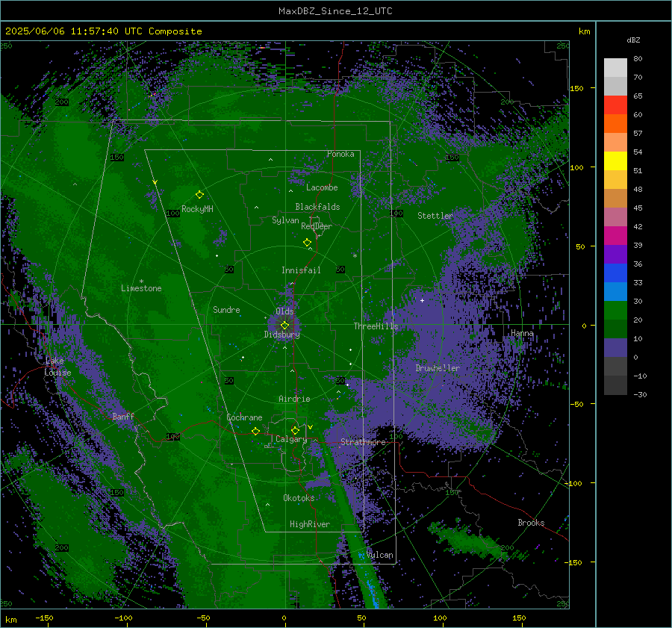Click the Okotoks town label
The height and width of the screenshot is (628, 672).
299,498
